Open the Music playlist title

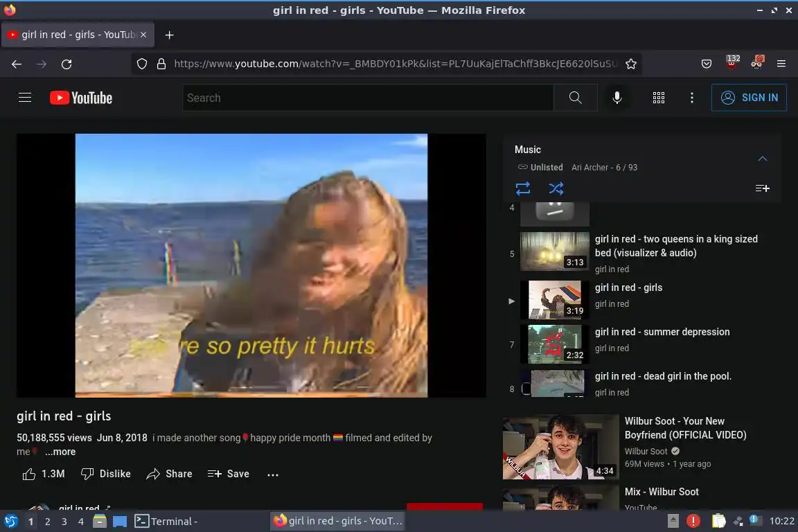pyautogui.click(x=527, y=150)
